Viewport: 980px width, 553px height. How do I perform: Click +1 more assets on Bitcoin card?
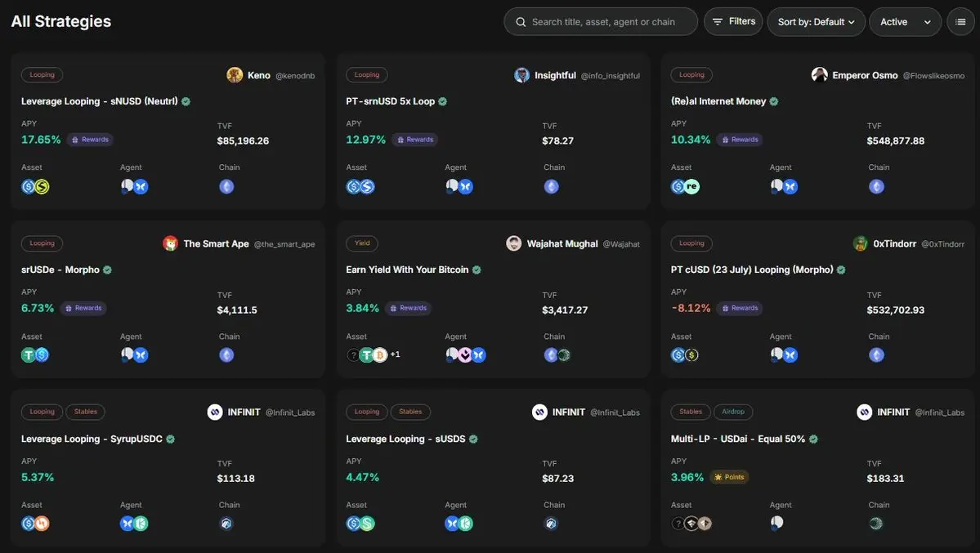(395, 355)
